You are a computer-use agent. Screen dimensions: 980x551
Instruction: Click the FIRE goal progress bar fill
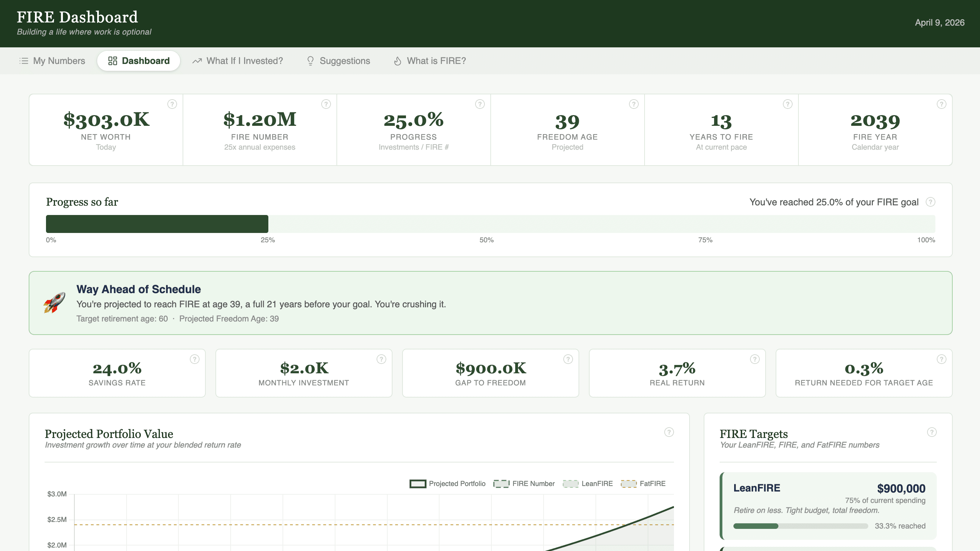(x=157, y=224)
